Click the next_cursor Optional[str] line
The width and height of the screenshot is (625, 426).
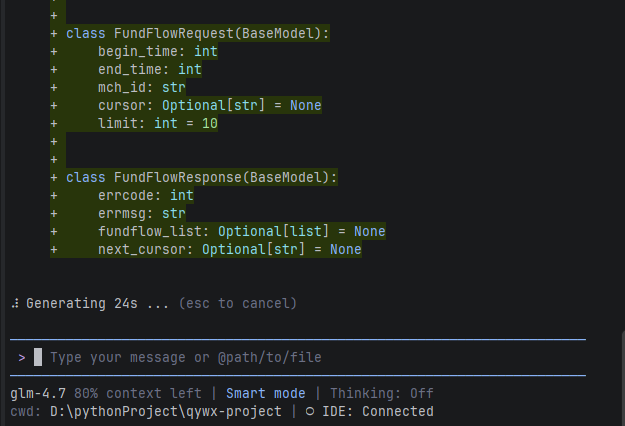229,249
